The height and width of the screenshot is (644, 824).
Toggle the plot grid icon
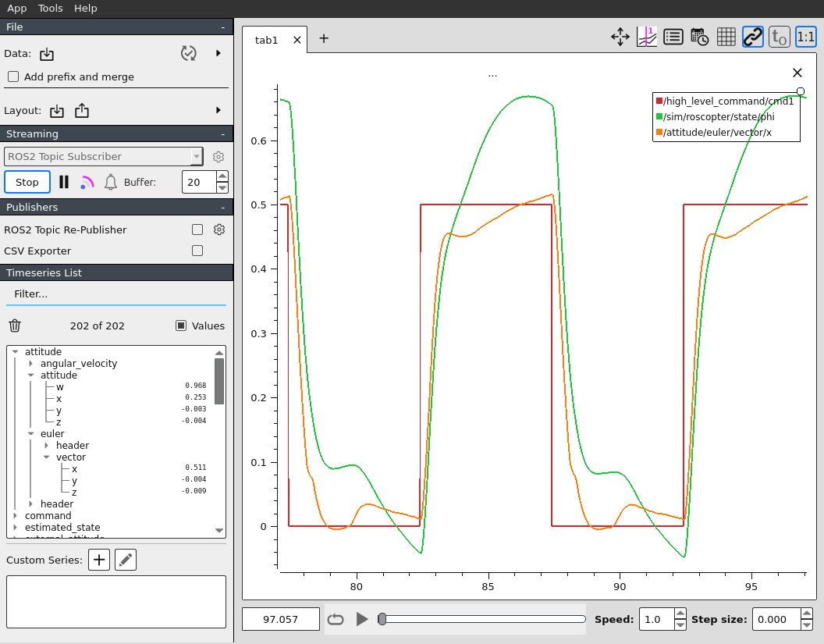coord(726,37)
